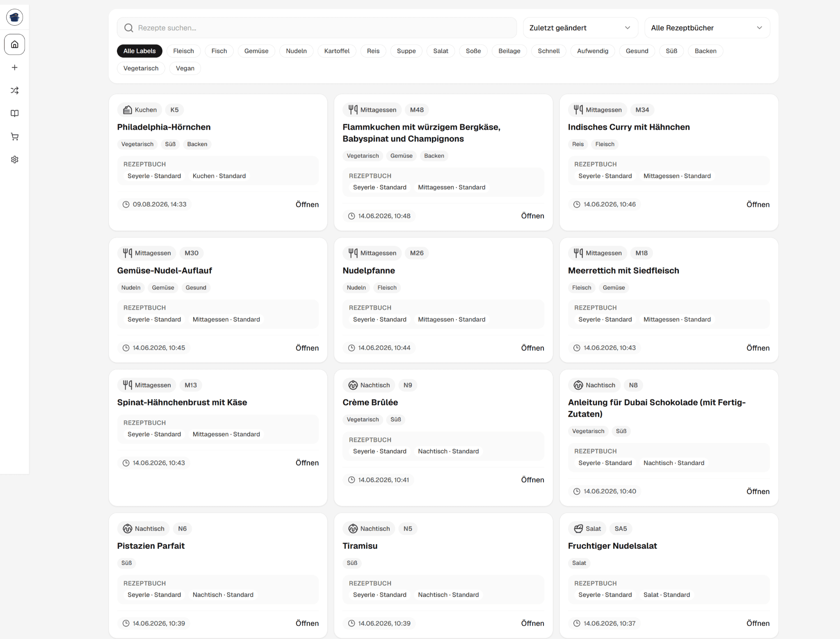Toggle the Fleisch label filter
The height and width of the screenshot is (639, 840).
(x=183, y=51)
